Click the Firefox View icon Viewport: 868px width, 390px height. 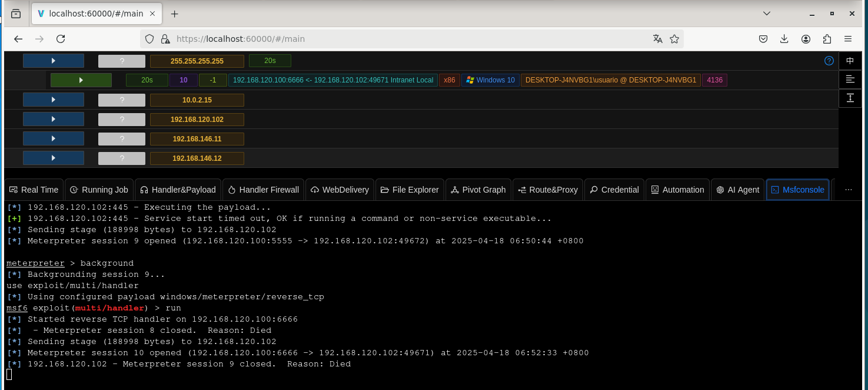(16, 14)
